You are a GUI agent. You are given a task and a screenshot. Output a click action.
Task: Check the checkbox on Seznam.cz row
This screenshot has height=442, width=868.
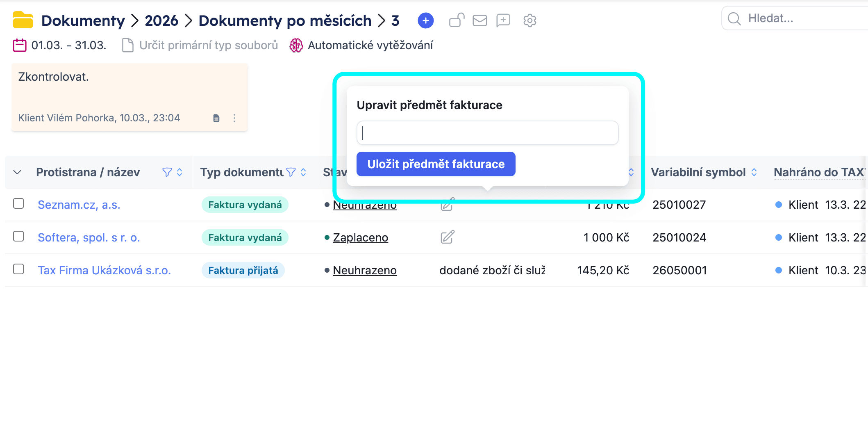pos(18,203)
